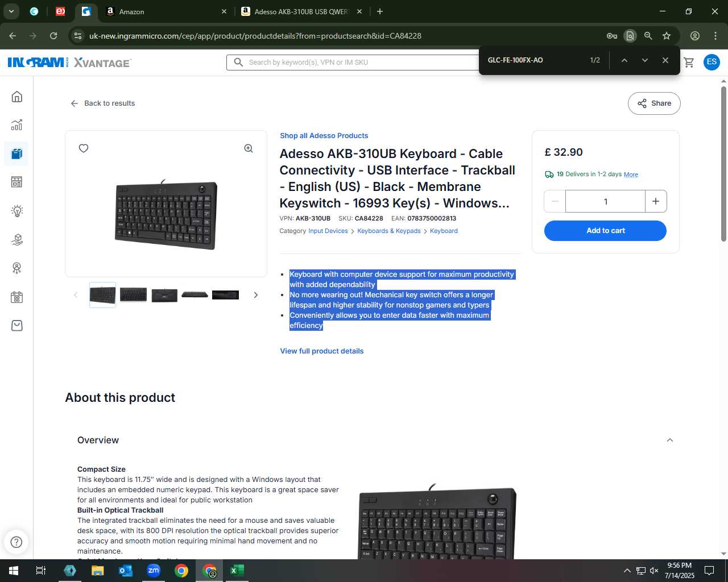Bookmark this page with the star icon
This screenshot has width=728, height=582.
(x=667, y=36)
